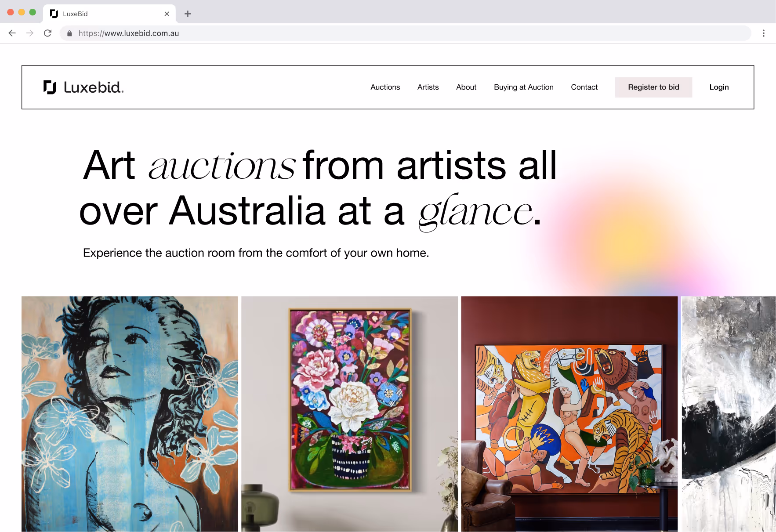Open the Auctions menu item
The image size is (776, 532).
coord(385,87)
